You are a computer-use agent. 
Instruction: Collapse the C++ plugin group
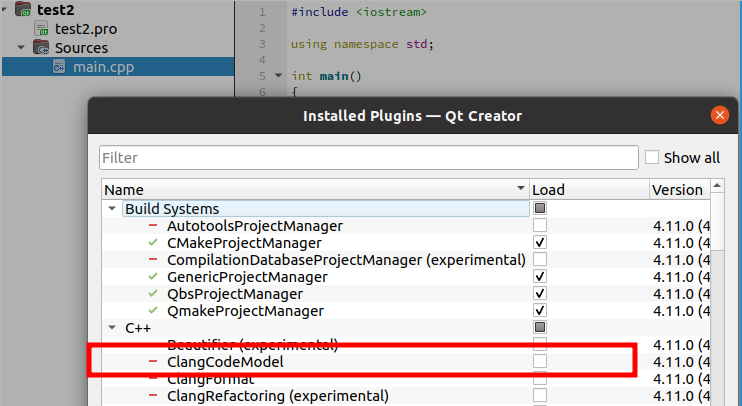[112, 327]
